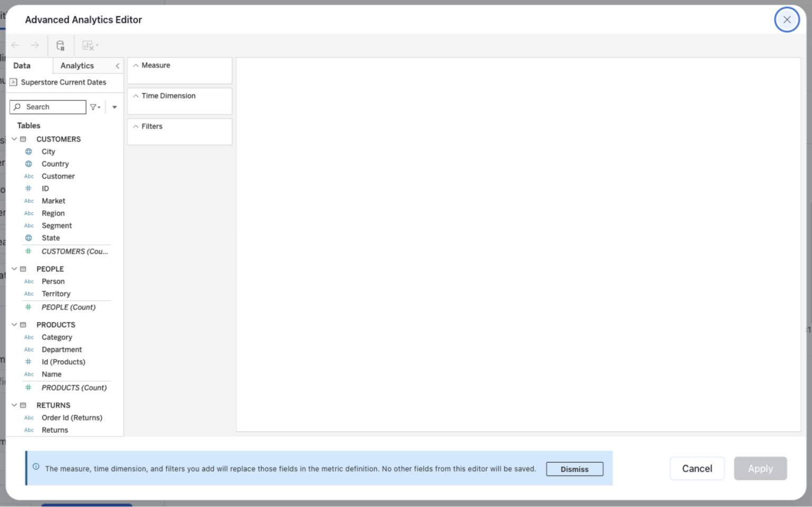Switch to the Analytics tab
812x507 pixels.
tap(77, 66)
